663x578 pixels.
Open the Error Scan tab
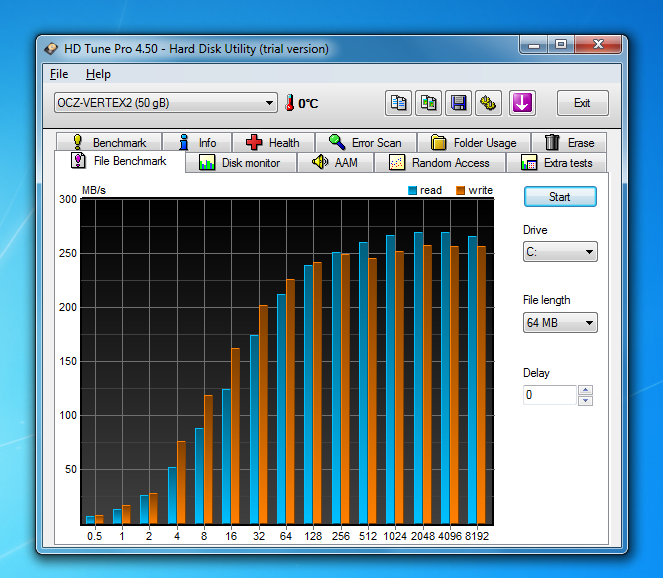point(365,143)
